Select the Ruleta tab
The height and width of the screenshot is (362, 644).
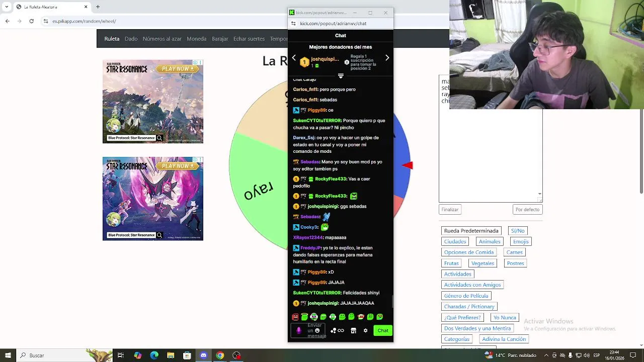(112, 39)
